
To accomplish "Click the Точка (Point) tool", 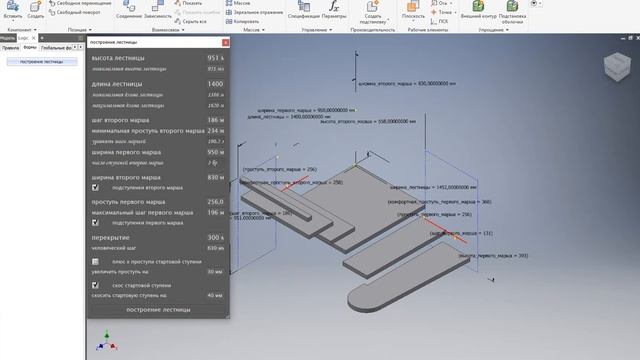I will [441, 13].
